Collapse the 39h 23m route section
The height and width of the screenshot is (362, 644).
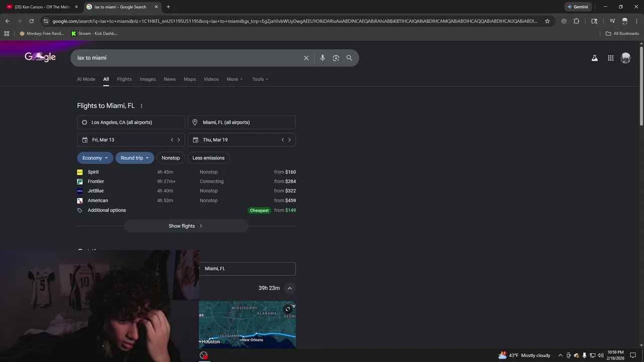tap(289, 288)
